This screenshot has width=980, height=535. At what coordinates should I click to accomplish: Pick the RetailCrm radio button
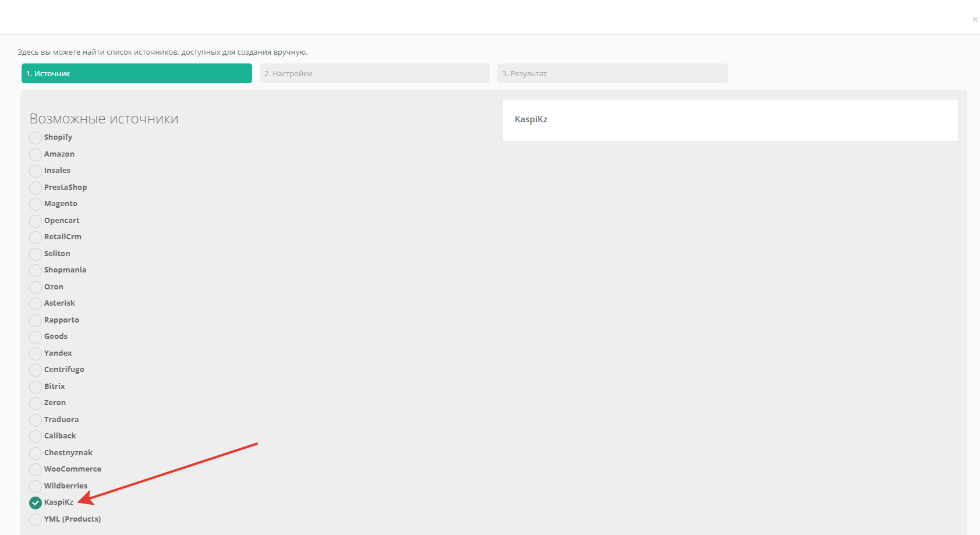(36, 238)
